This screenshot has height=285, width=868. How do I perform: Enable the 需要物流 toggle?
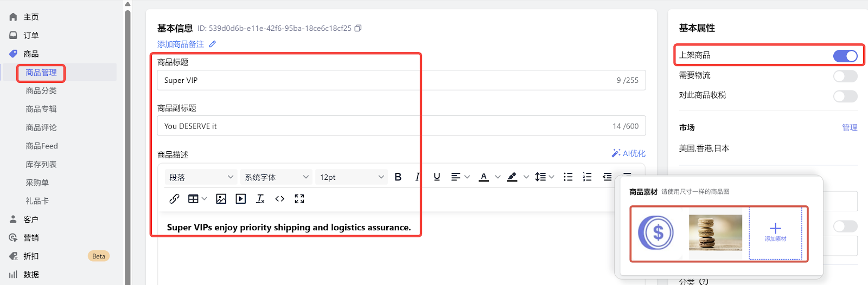(845, 76)
